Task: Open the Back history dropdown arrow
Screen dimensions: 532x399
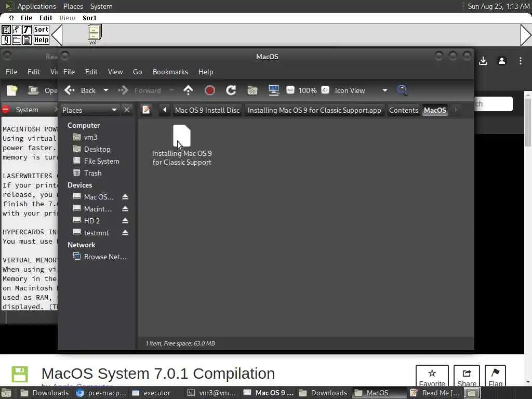Action: [106, 90]
